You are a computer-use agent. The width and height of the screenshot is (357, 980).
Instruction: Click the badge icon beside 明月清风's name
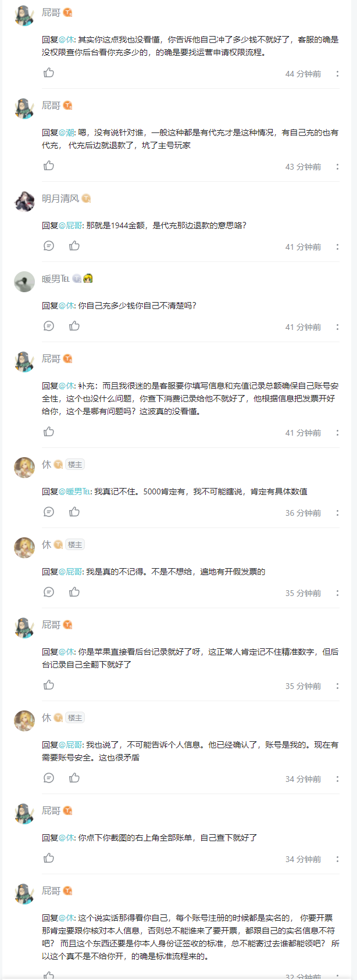[86, 199]
